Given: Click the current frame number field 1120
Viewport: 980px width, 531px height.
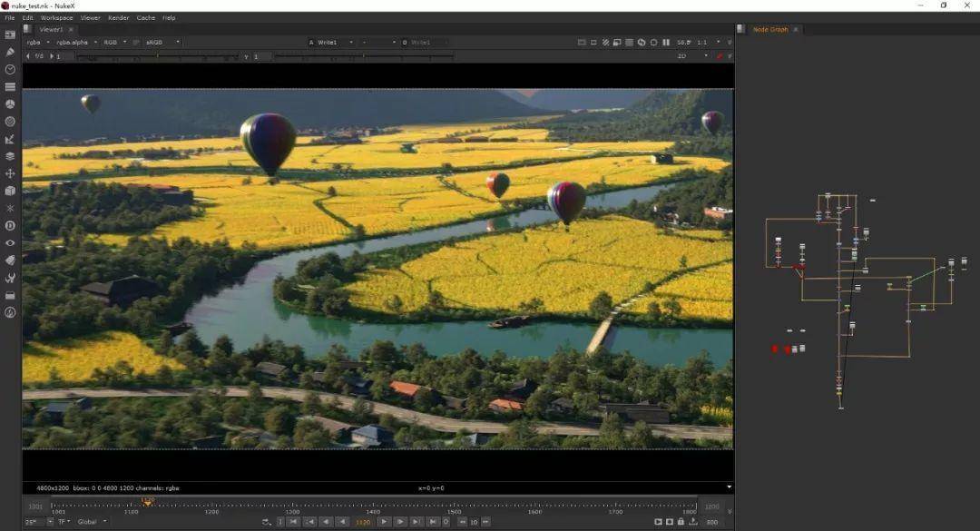Looking at the screenshot, I should coord(363,522).
